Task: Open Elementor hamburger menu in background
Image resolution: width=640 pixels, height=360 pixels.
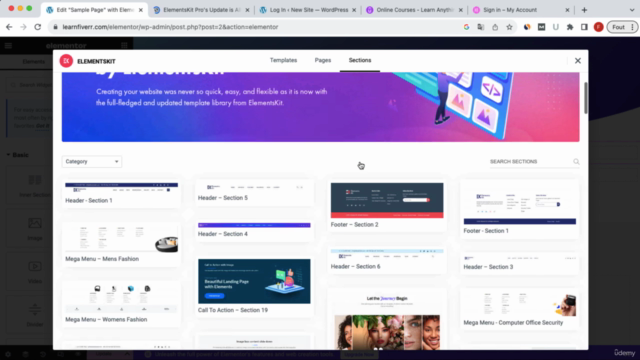Action: (9, 45)
